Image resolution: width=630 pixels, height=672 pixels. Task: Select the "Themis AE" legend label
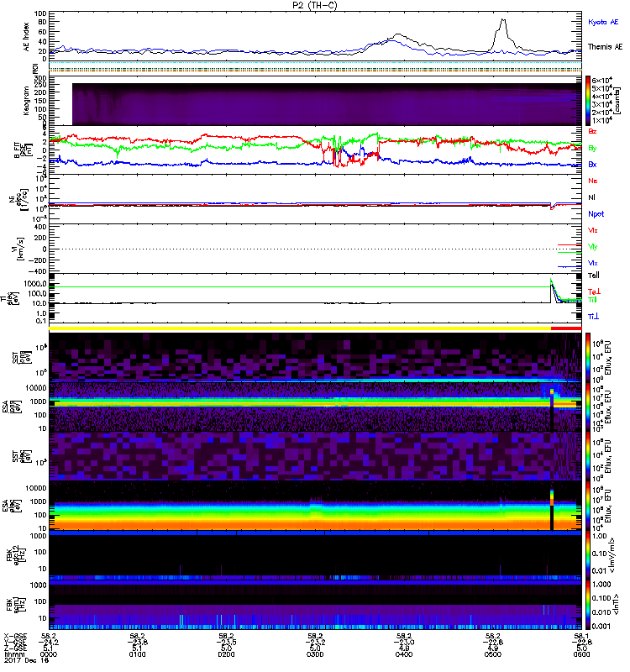click(x=605, y=47)
